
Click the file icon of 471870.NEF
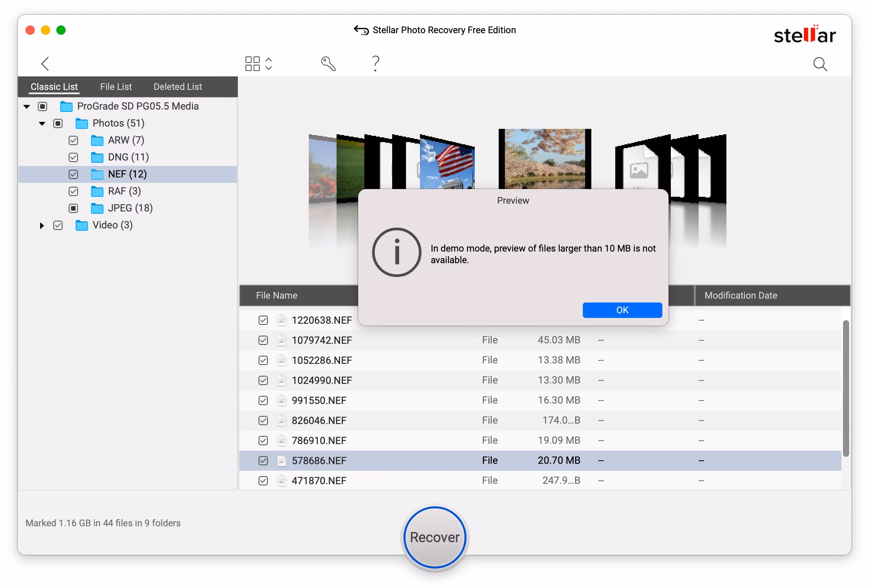[282, 481]
